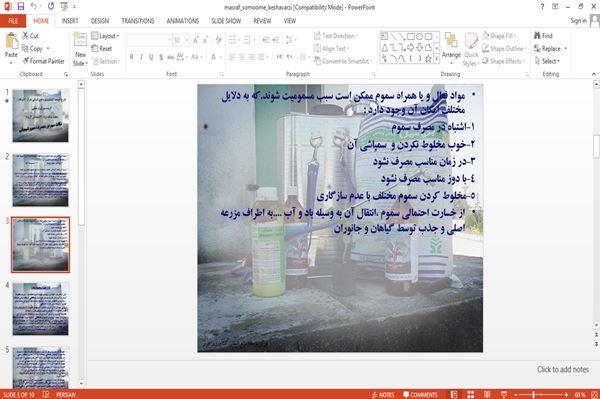Click Sign in link
The width and height of the screenshot is (600, 399).
578,21
